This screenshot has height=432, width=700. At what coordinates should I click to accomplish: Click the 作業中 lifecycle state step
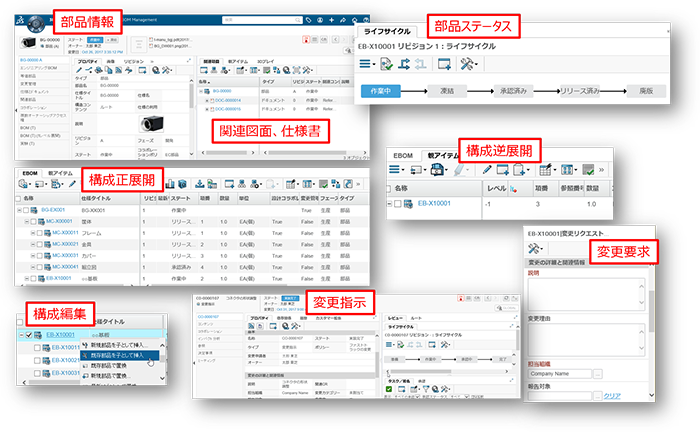(381, 91)
